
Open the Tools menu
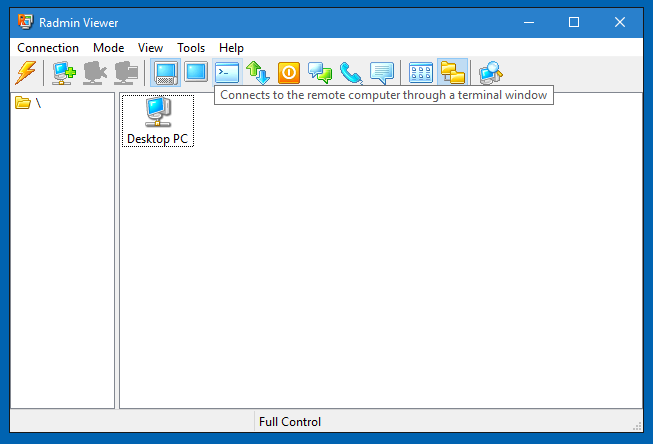point(191,48)
